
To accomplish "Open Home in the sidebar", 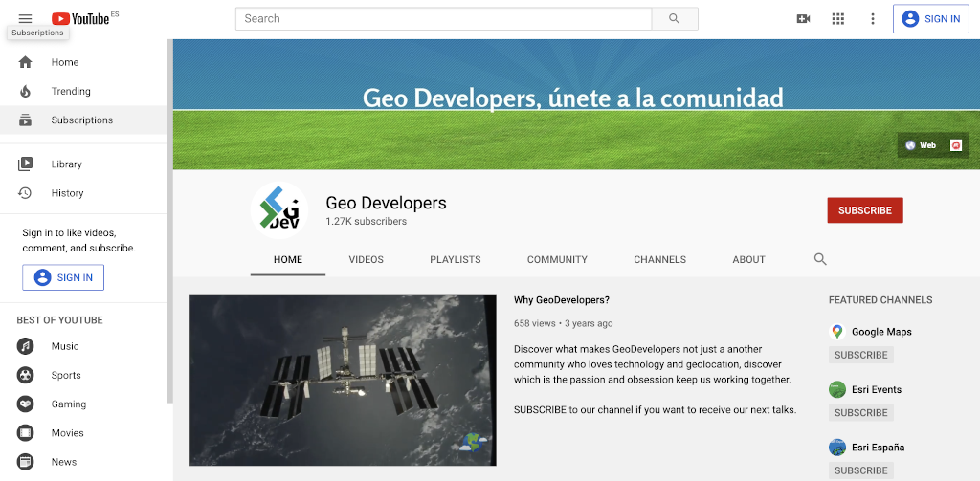I will (x=84, y=62).
